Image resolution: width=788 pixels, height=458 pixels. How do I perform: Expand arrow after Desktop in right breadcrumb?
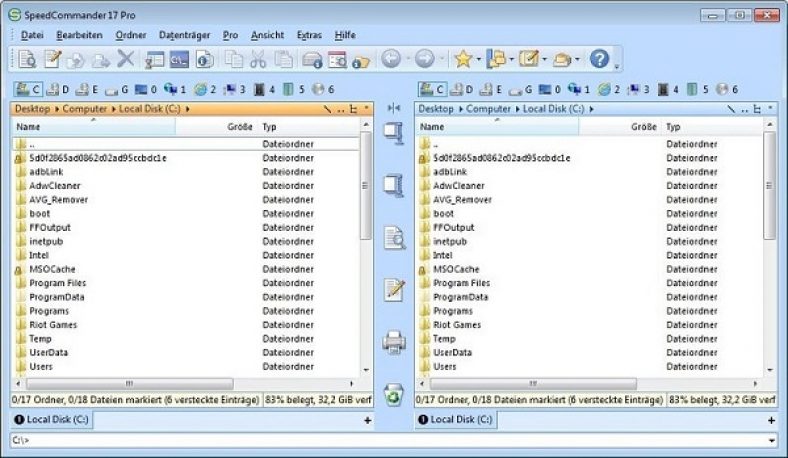coord(460,109)
